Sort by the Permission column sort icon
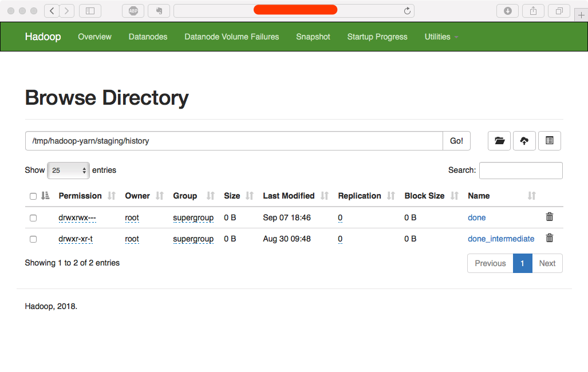The image size is (588, 372). (x=112, y=196)
